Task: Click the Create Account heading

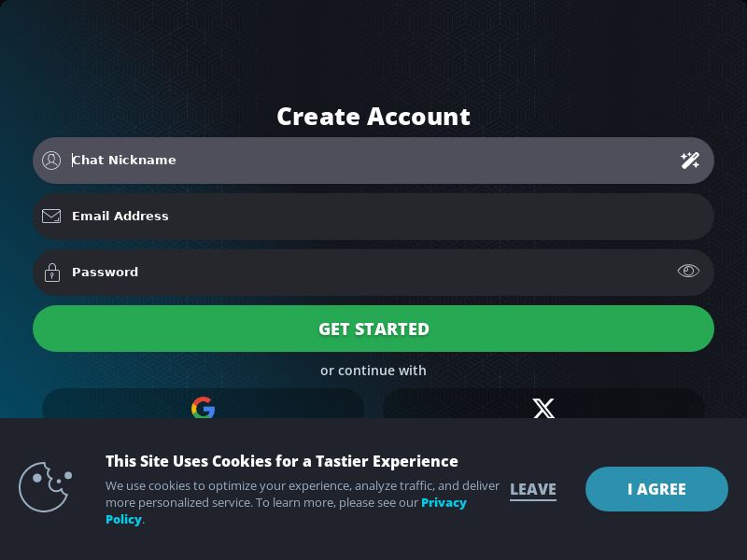Action: tap(373, 117)
